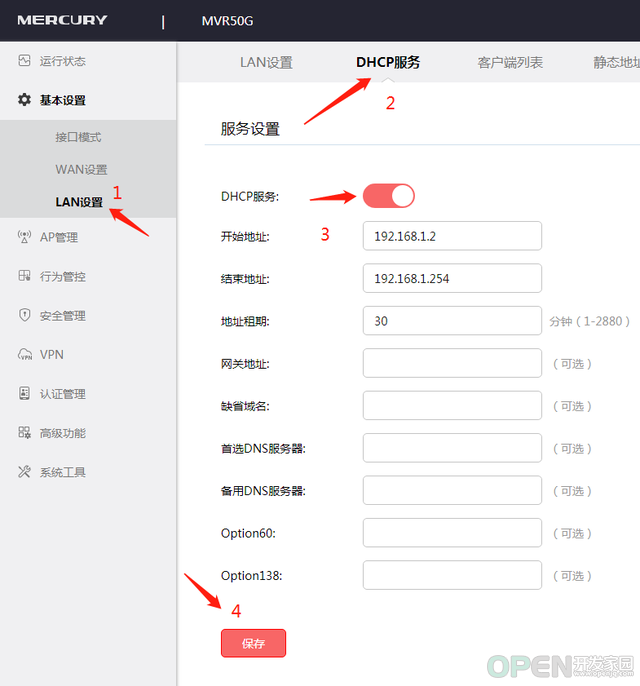The height and width of the screenshot is (686, 640).
Task: Click the 系统工具 wrench icon
Action: (x=24, y=472)
